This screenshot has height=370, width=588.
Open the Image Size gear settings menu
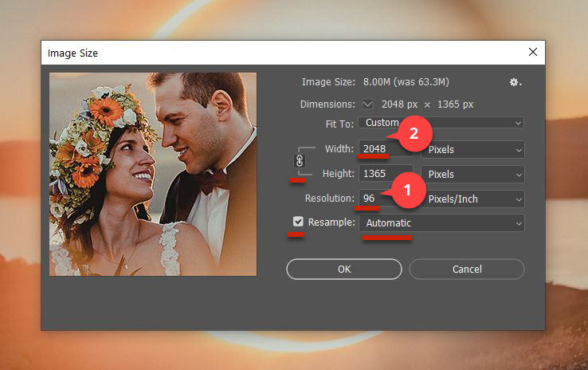pyautogui.click(x=515, y=82)
